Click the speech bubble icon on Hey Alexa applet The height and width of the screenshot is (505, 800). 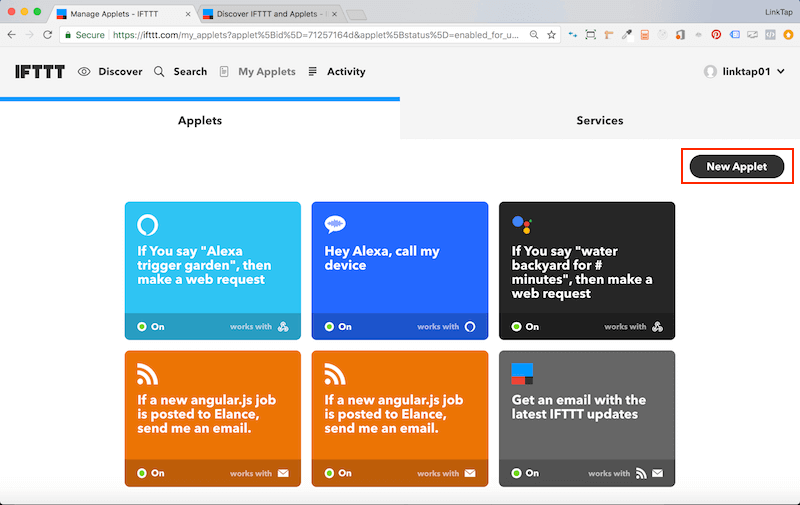[335, 224]
